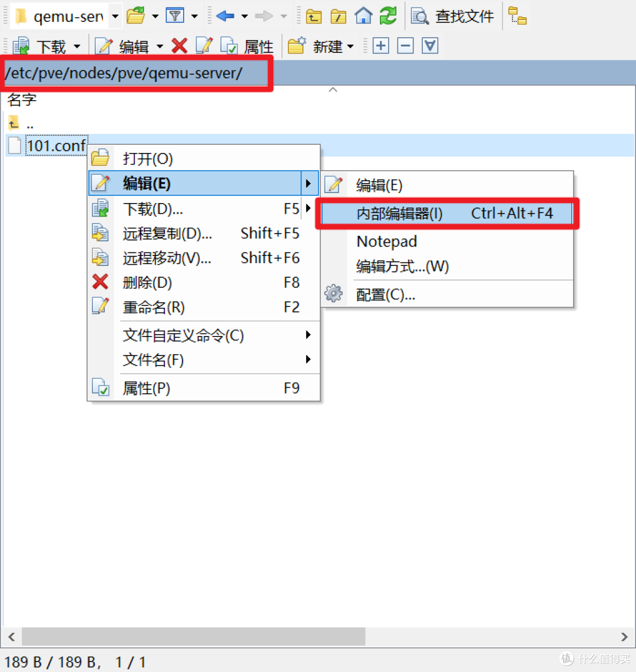636x672 pixels.
Task: Open 101.conf with Notepad
Action: [386, 241]
